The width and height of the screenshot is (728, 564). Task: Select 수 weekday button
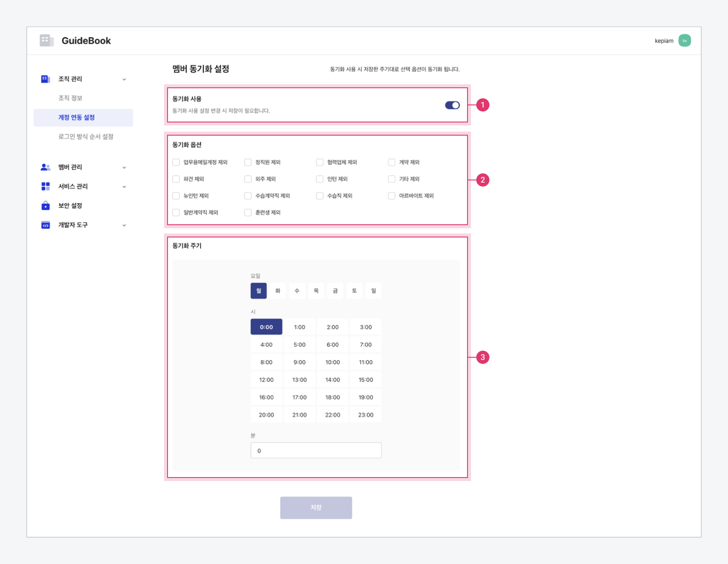click(x=297, y=291)
